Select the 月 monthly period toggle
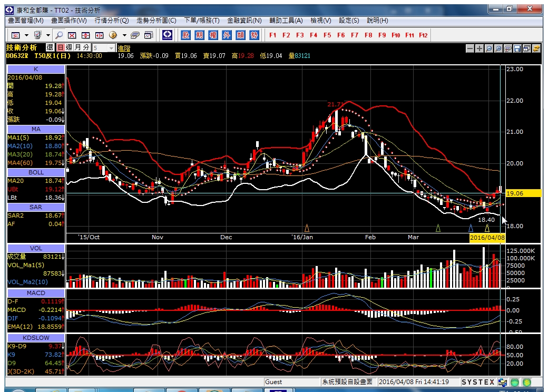This screenshot has width=548, height=392. click(x=77, y=47)
